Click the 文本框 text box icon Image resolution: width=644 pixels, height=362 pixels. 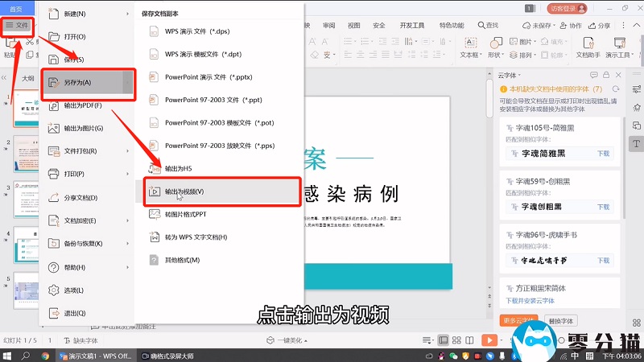pos(470,44)
